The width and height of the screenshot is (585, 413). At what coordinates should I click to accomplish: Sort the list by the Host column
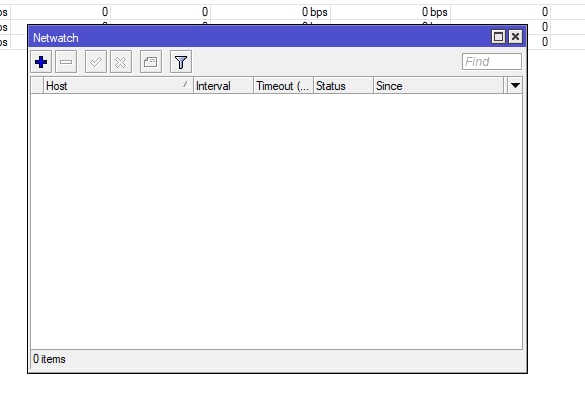point(118,86)
